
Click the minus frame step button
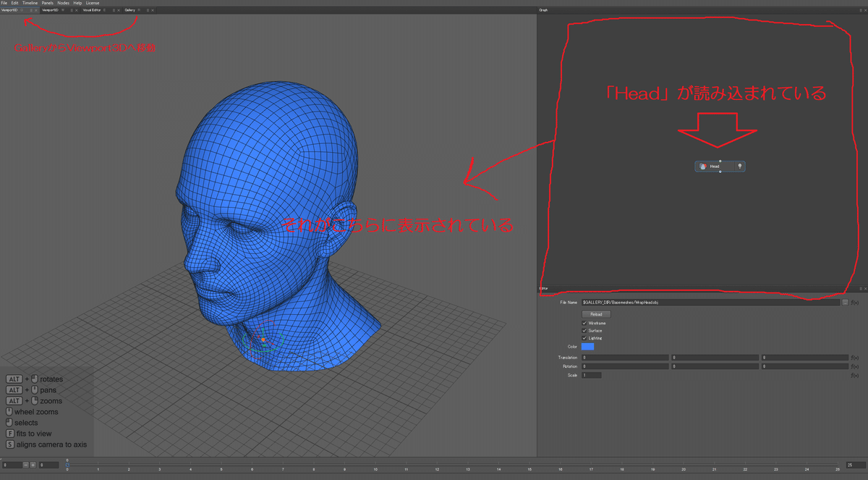(x=25, y=465)
